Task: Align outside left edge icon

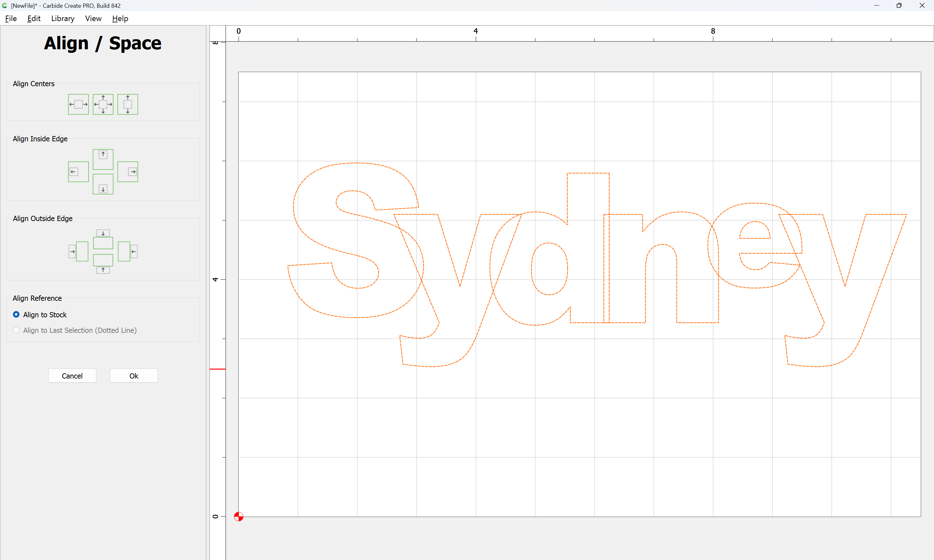Action: point(78,251)
